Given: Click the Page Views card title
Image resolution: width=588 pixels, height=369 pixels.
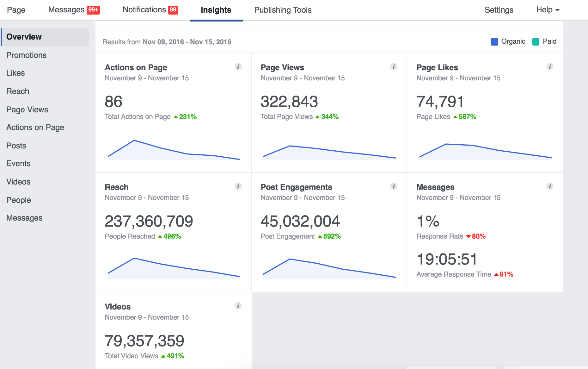Looking at the screenshot, I should [282, 67].
